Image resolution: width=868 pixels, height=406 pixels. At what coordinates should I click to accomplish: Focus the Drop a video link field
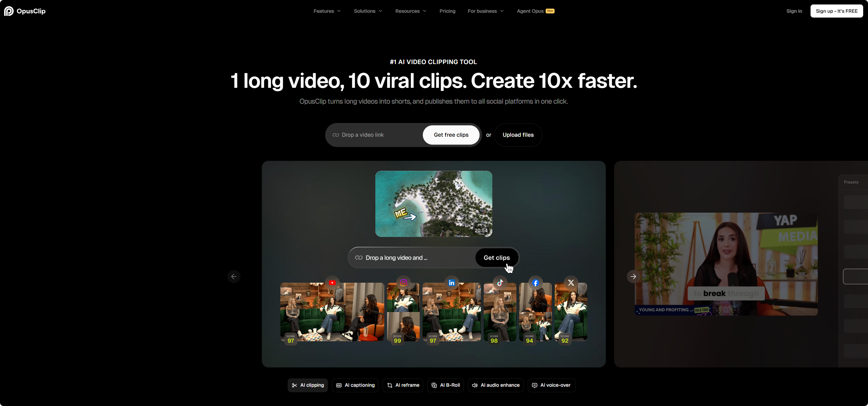(377, 135)
